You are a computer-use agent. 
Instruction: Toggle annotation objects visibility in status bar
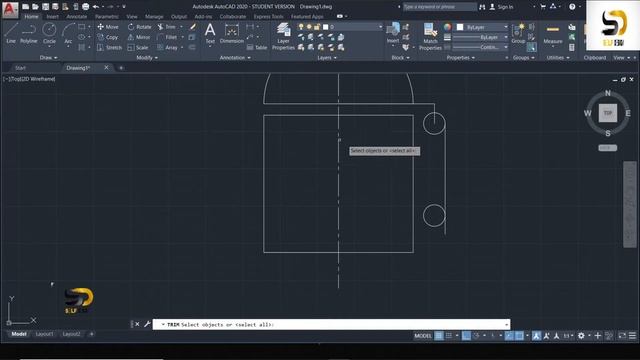click(536, 336)
